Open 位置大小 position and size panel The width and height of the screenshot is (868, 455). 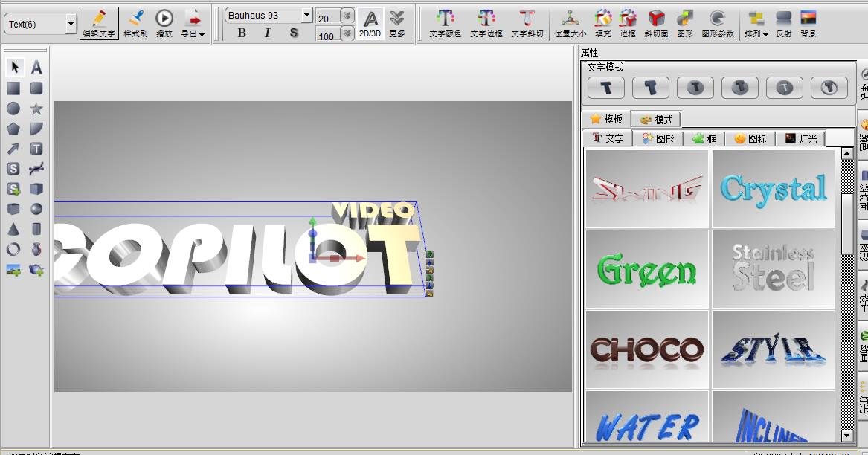(x=570, y=23)
